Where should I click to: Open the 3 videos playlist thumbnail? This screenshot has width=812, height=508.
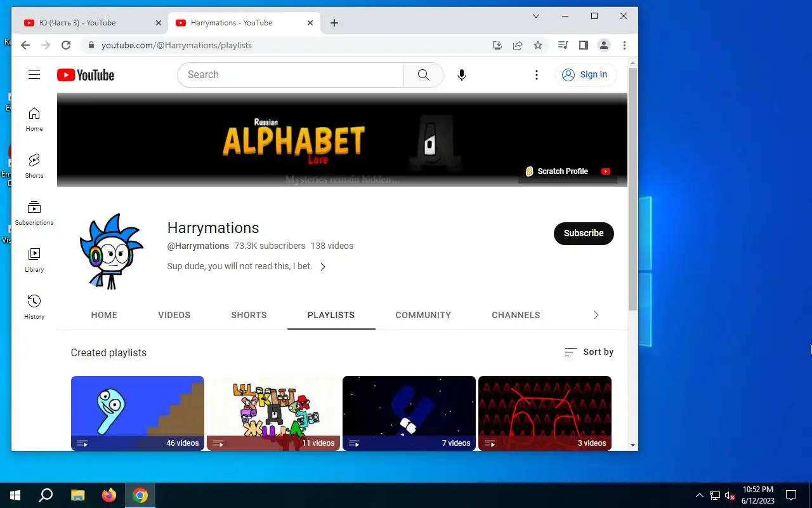[x=545, y=413]
